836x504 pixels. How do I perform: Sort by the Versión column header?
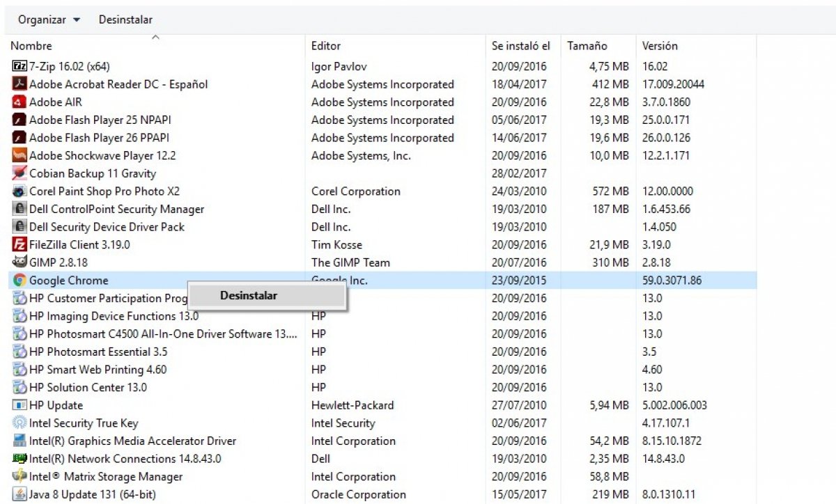[x=660, y=46]
